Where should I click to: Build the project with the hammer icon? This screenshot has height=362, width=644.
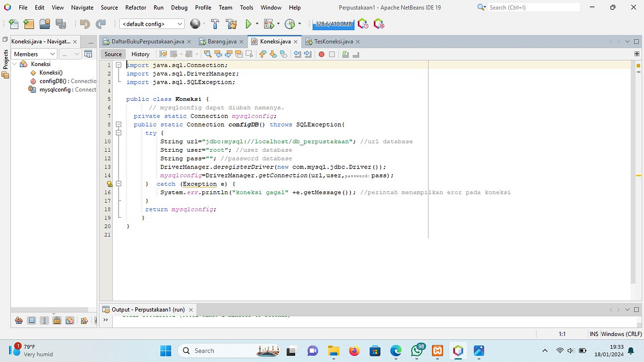(x=215, y=24)
